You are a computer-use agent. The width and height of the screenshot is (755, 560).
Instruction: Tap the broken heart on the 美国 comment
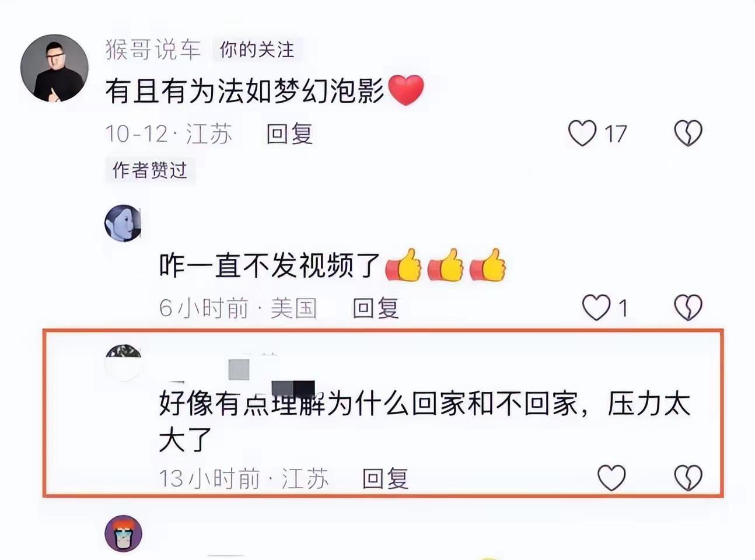pos(688,307)
